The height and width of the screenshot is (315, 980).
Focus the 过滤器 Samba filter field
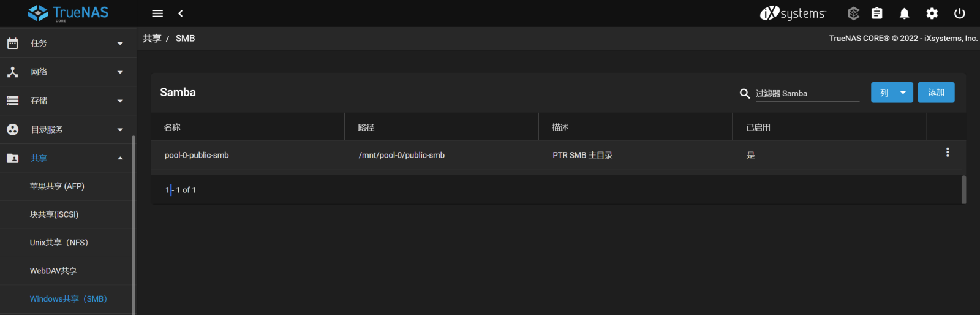pyautogui.click(x=807, y=93)
